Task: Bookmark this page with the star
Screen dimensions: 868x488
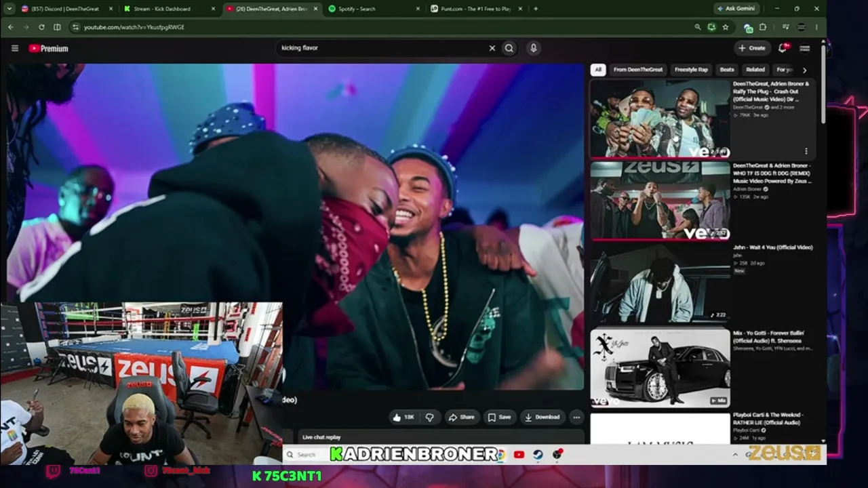Action: coord(726,27)
